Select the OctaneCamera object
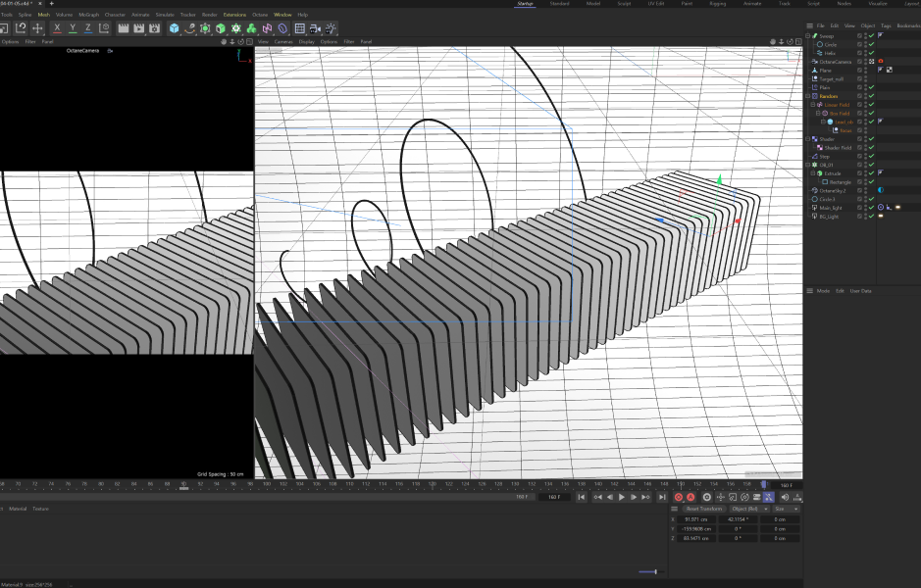The width and height of the screenshot is (921, 588). coord(835,62)
